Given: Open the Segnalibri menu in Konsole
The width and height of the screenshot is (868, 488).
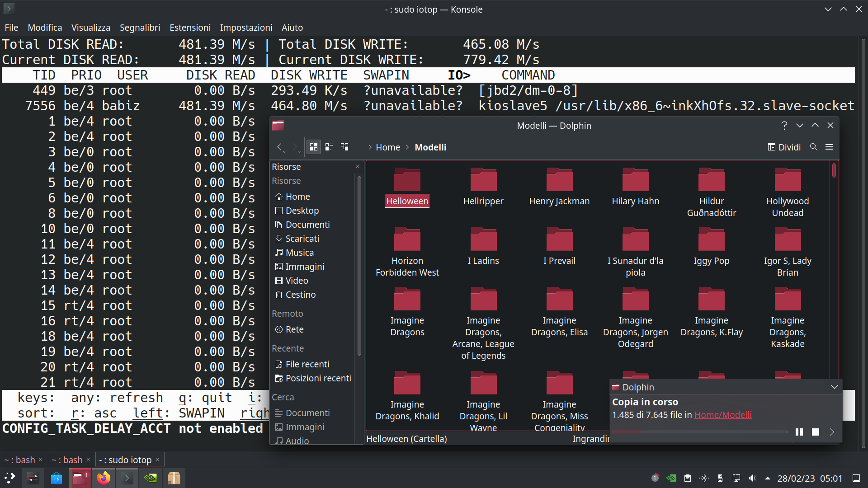Looking at the screenshot, I should point(140,28).
